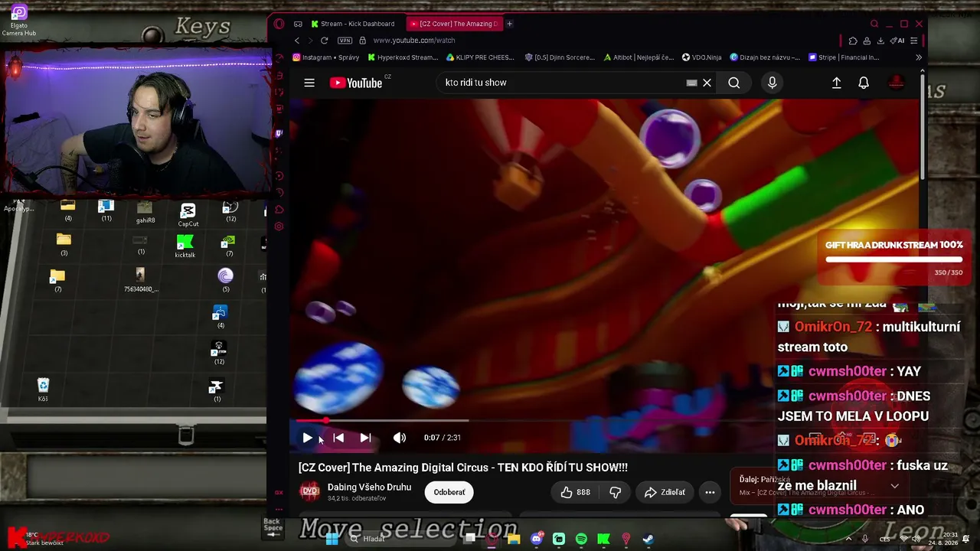980x551 pixels.
Task: Go back in the browser
Action: 297,41
